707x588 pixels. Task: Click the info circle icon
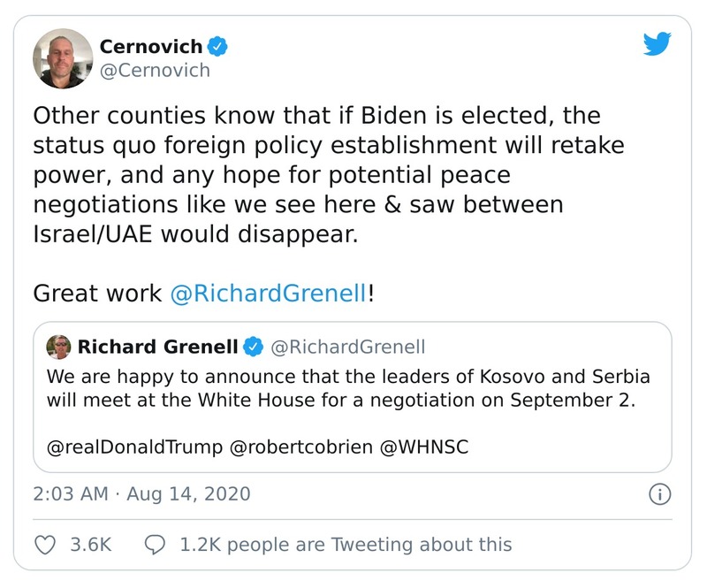(658, 493)
